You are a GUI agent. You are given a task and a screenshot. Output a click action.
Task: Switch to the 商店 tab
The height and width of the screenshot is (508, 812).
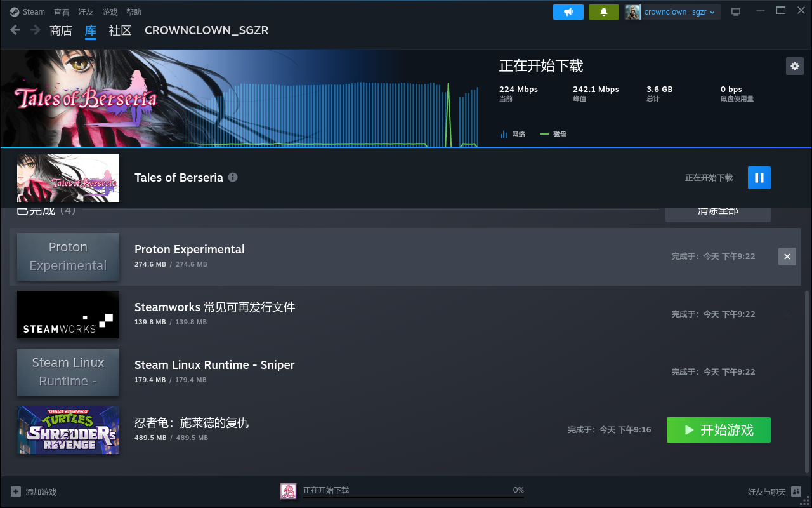[61, 30]
